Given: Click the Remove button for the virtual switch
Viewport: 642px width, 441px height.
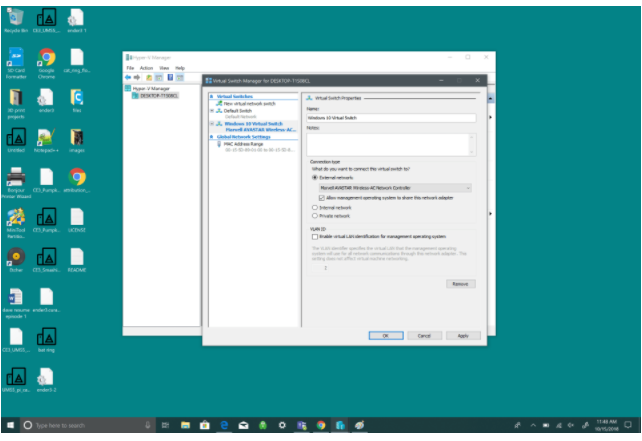Looking at the screenshot, I should (x=461, y=284).
